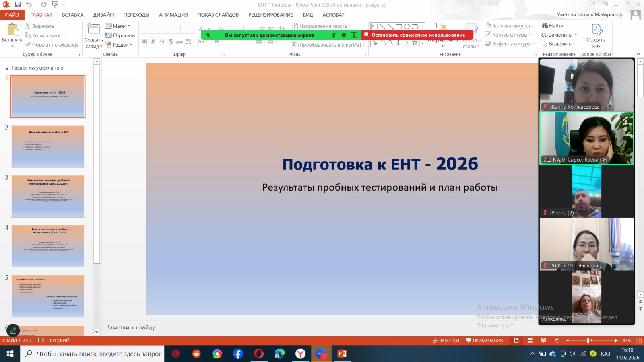Click the Создать PDF Acrobat icon
The width and height of the screenshot is (644, 362).
(x=596, y=30)
